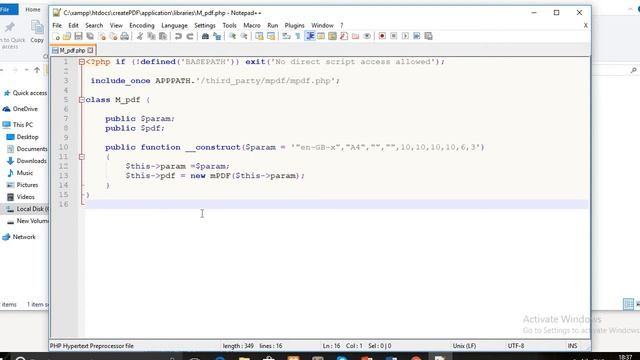Click the Up arrow in Explorer navigation

[x=37, y=70]
